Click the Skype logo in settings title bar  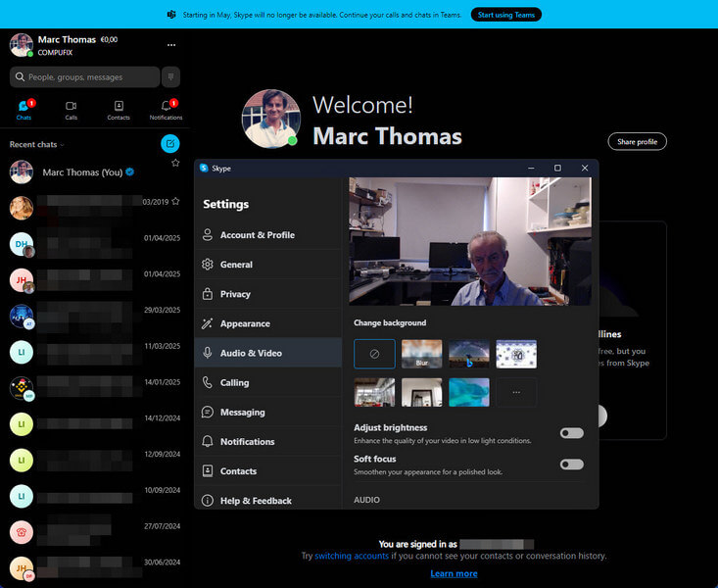click(x=204, y=169)
